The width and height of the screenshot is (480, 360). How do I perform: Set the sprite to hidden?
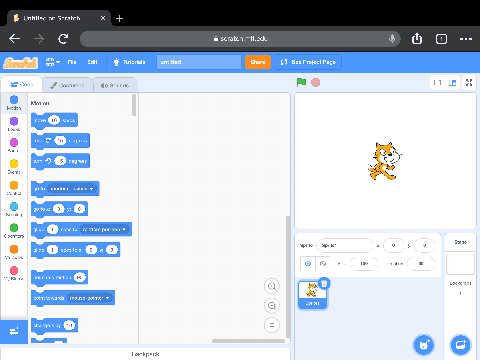pos(323,263)
